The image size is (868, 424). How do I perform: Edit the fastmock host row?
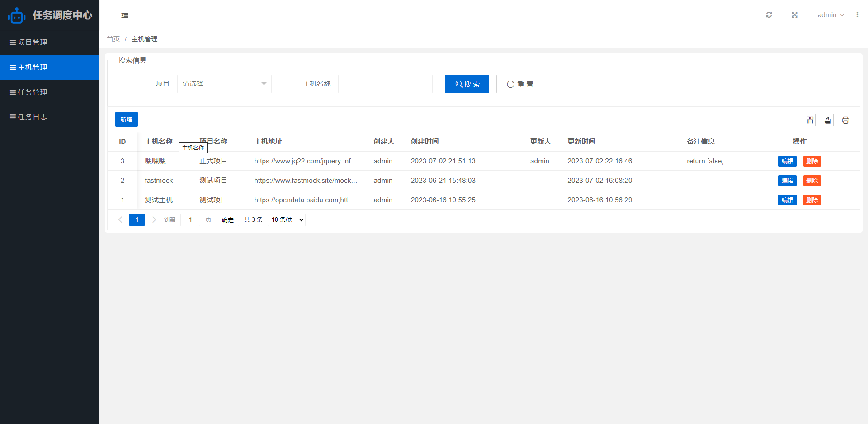[x=788, y=181]
